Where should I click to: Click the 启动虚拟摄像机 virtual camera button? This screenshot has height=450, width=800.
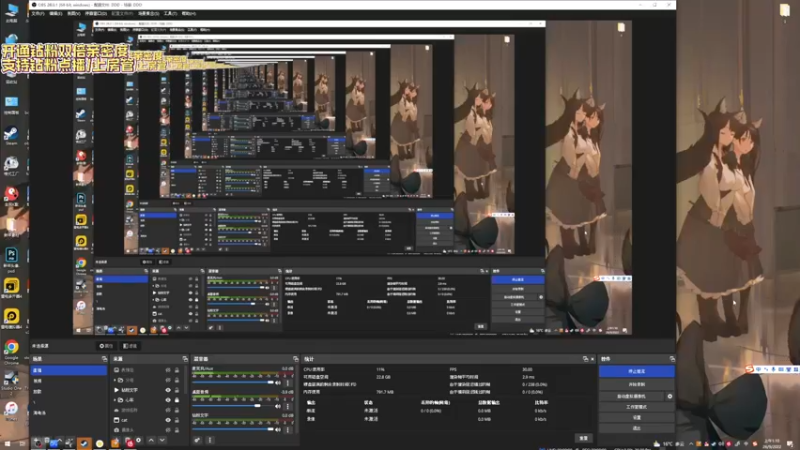pyautogui.click(x=632, y=396)
